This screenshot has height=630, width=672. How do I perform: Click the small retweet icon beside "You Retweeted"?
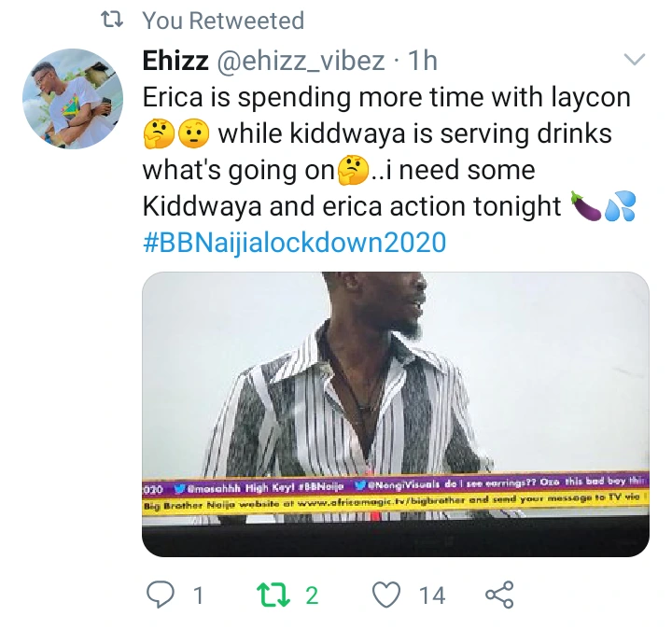point(114,20)
